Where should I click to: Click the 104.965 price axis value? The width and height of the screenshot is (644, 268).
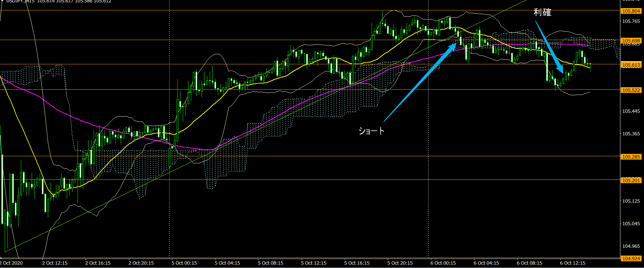click(x=631, y=246)
